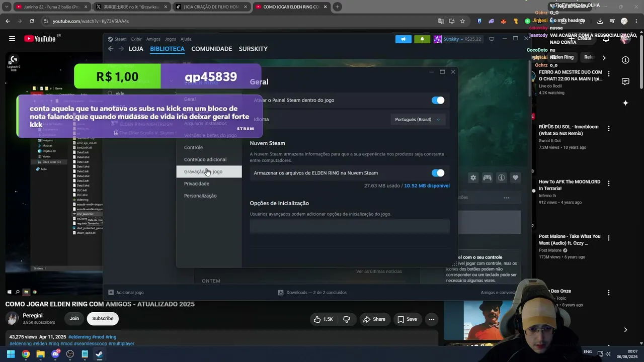Screen dimensions: 644x362
Task: Switch to Steam COMUNIDADE tab
Action: [x=212, y=49]
